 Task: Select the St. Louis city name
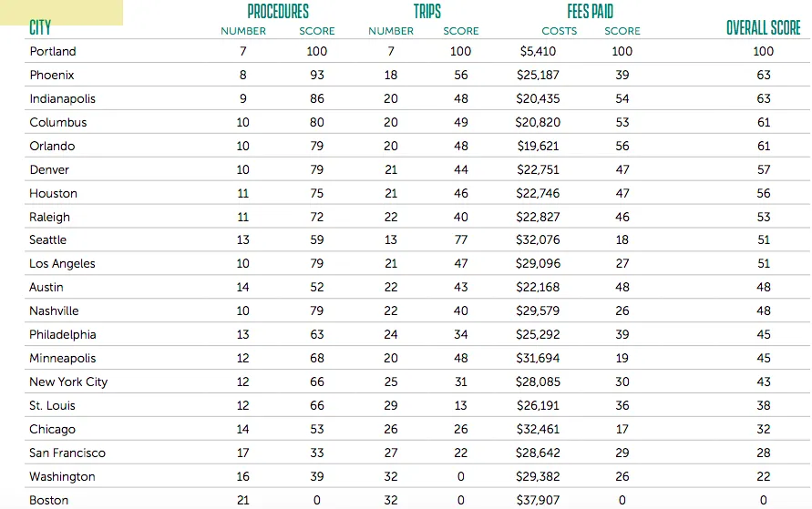(52, 406)
